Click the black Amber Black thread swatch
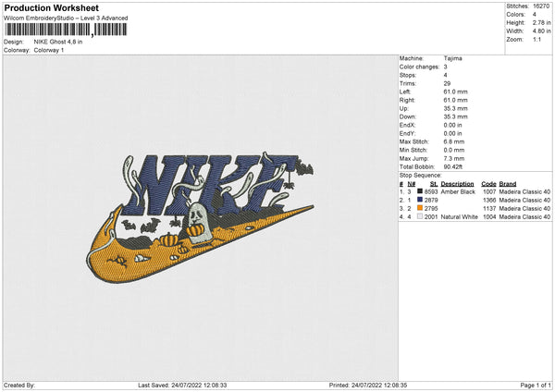 [x=420, y=191]
